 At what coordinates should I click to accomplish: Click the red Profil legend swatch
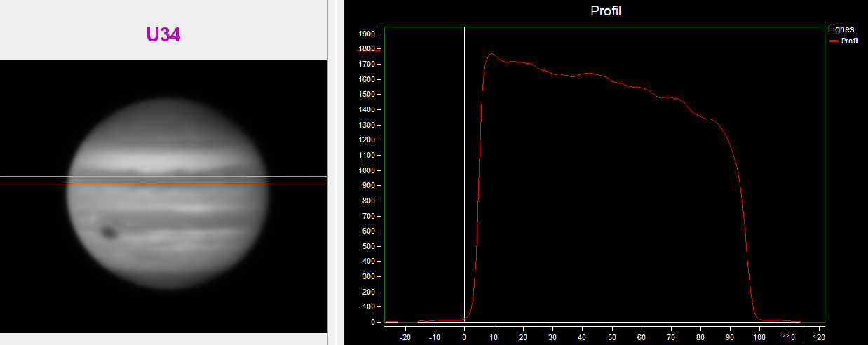click(x=834, y=41)
